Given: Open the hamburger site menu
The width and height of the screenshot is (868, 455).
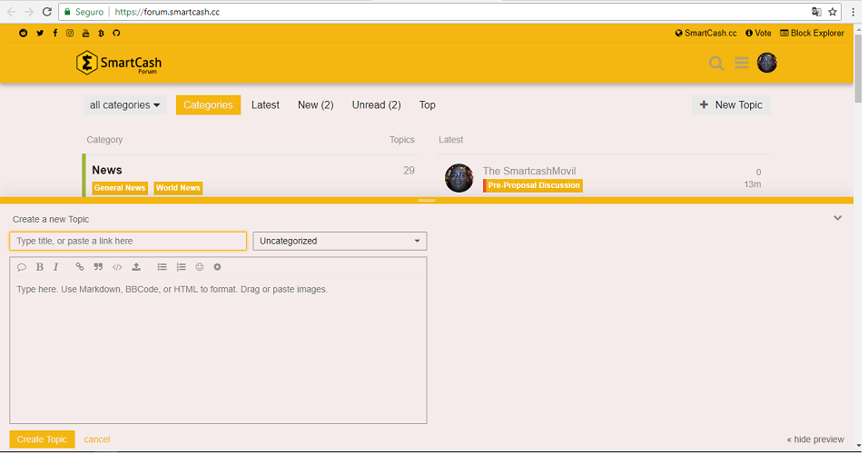Looking at the screenshot, I should pos(742,63).
